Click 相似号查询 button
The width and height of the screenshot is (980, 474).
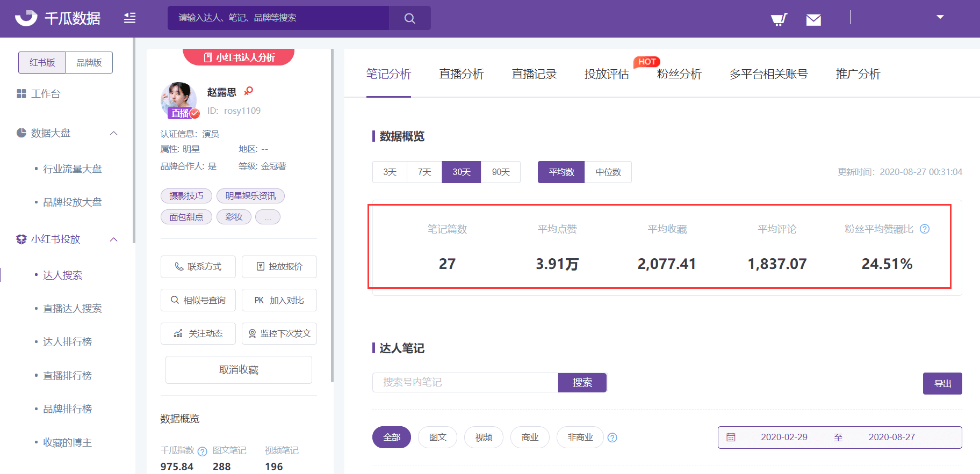[198, 300]
